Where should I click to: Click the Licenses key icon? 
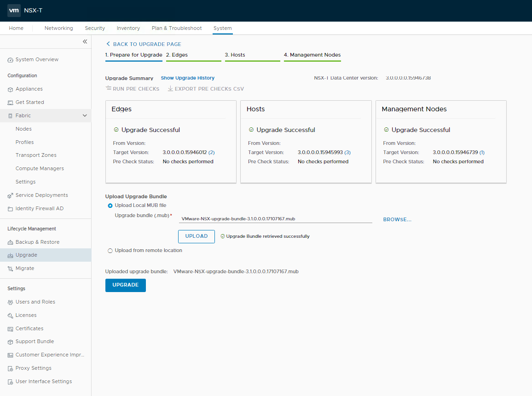10,316
